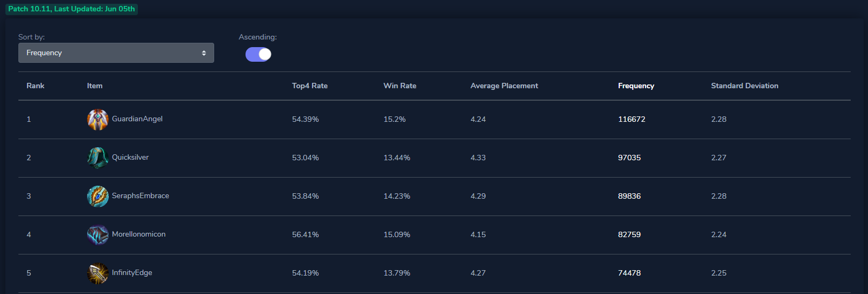Click the Item column header
Viewport: 868px width, 294px height.
coord(95,86)
